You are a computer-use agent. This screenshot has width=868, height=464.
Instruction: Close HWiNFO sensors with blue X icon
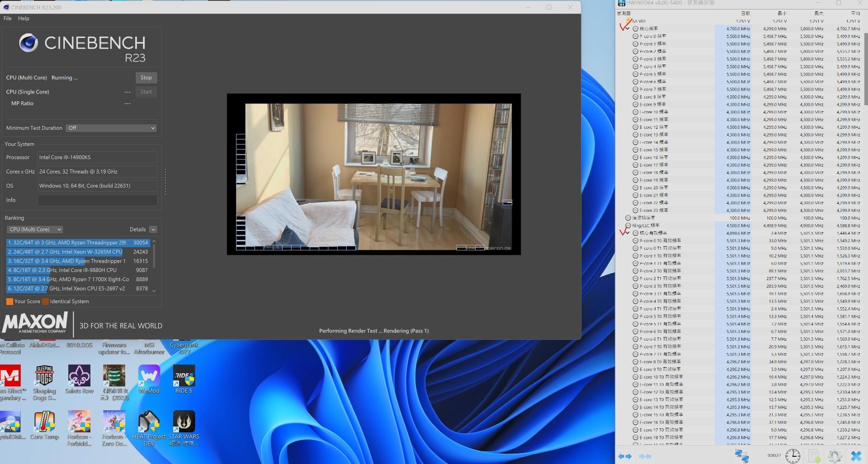tap(856, 456)
